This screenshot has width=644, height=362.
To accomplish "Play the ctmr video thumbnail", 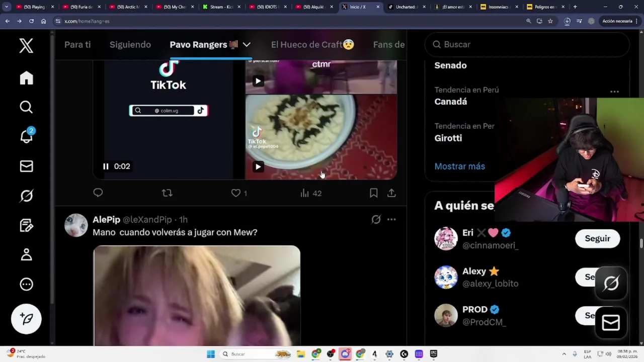I will (x=258, y=81).
